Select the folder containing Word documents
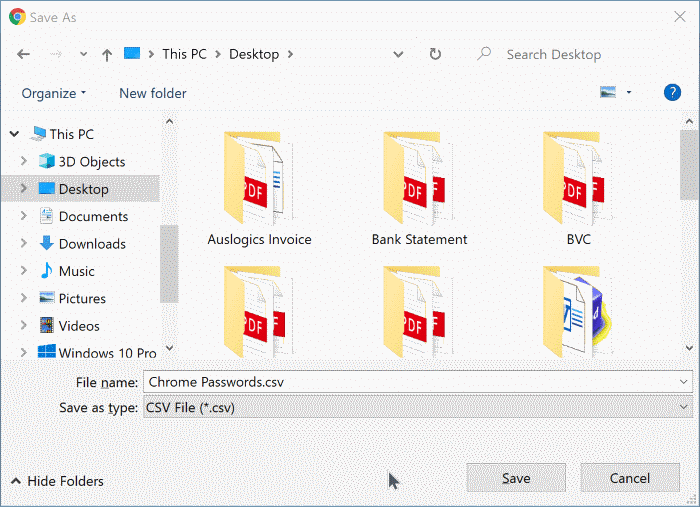This screenshot has height=507, width=700. pyautogui.click(x=578, y=312)
